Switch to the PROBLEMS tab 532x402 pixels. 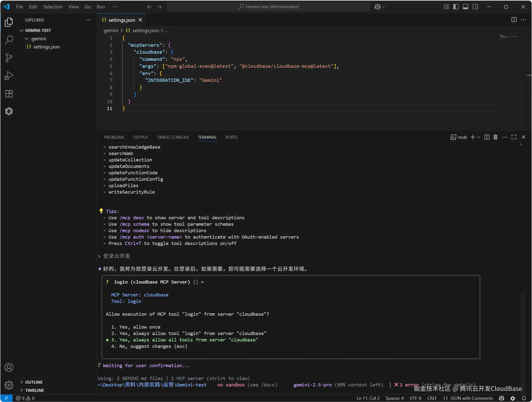pyautogui.click(x=114, y=137)
